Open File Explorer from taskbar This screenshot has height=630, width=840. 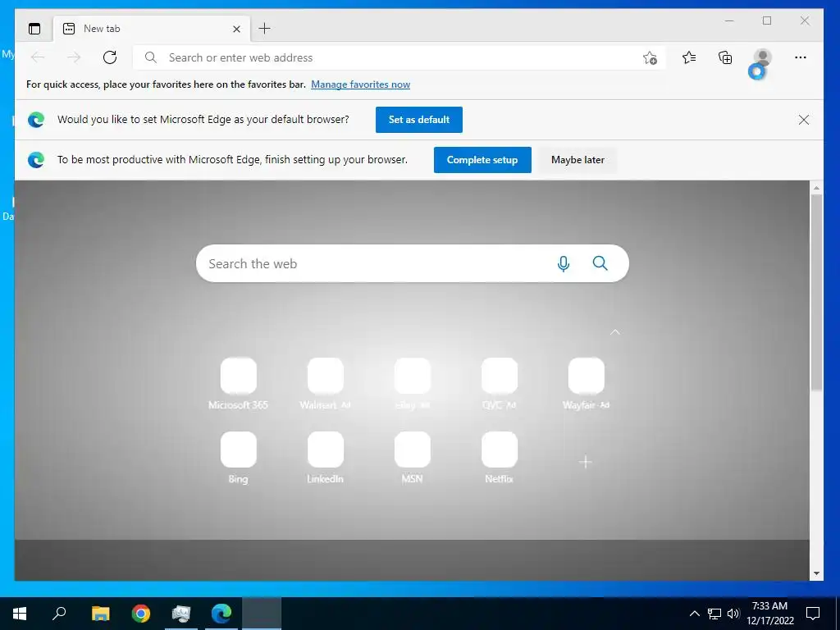point(100,614)
